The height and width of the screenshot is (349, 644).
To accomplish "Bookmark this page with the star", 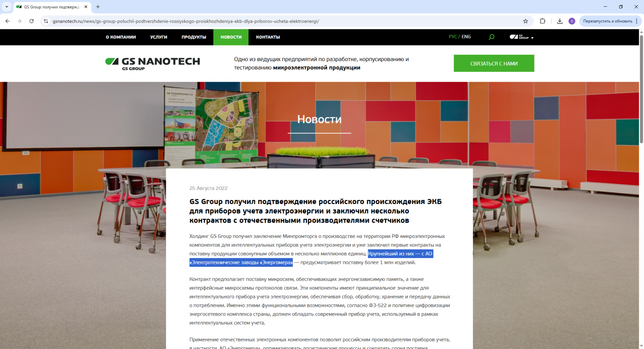I will pos(526,21).
